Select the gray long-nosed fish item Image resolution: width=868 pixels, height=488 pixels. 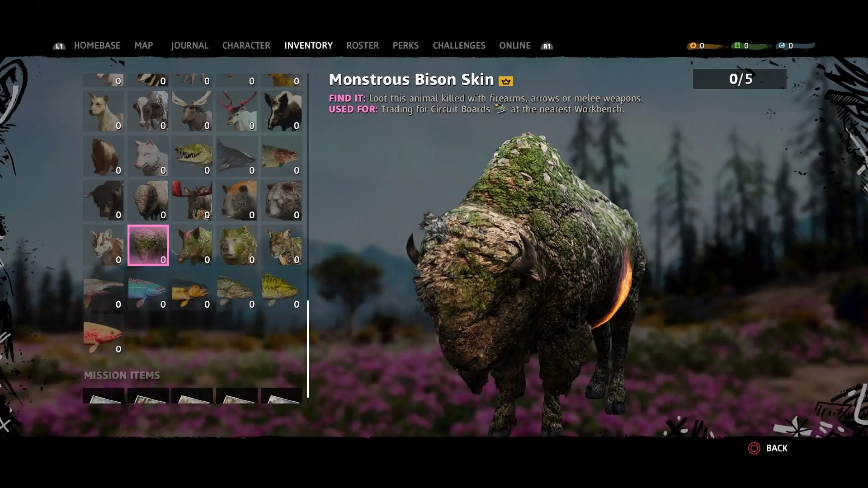[x=104, y=290]
